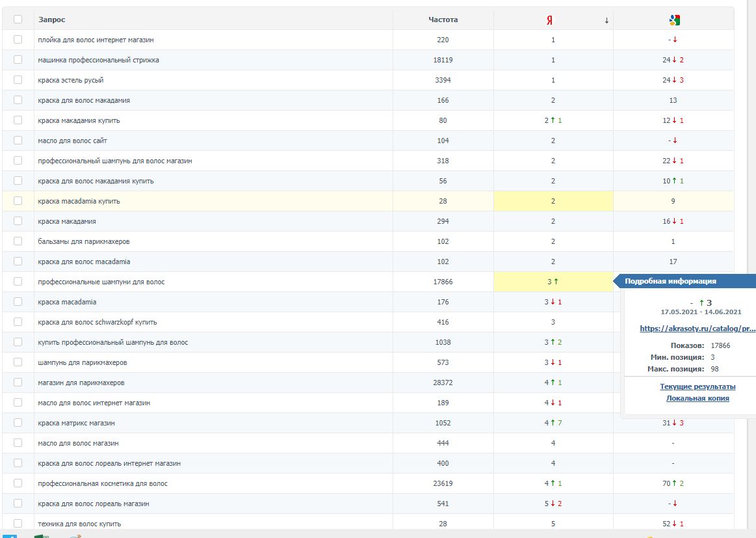This screenshot has width=756, height=538.
Task: Click the highlighted Yandex cell for 'краска macadamia купить'
Action: coord(553,201)
